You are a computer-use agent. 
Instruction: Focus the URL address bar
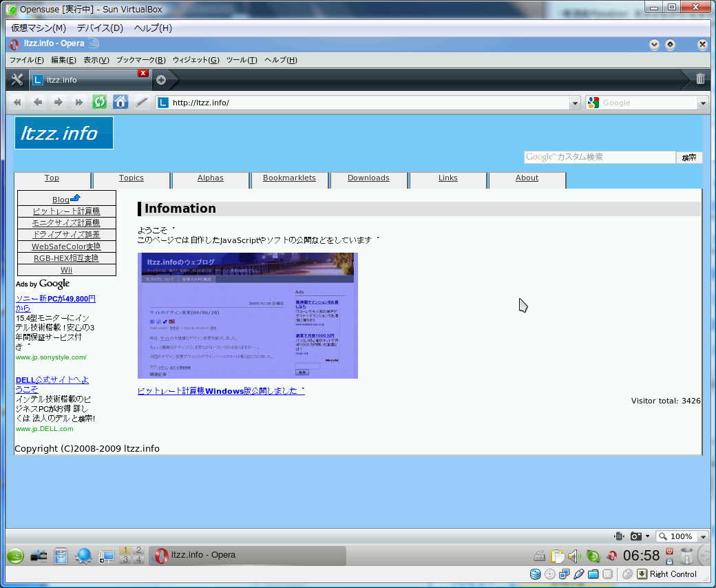[x=368, y=103]
